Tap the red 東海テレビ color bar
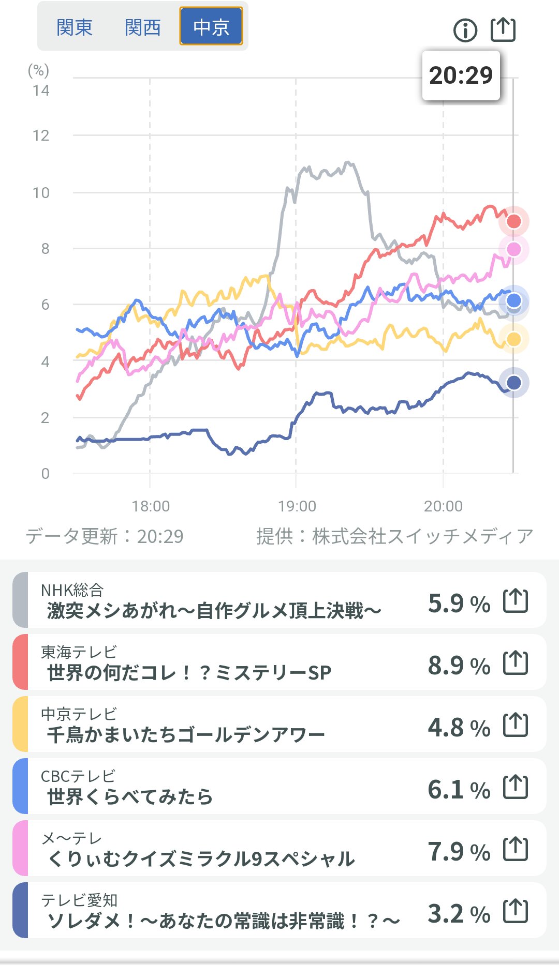 pyautogui.click(x=20, y=662)
